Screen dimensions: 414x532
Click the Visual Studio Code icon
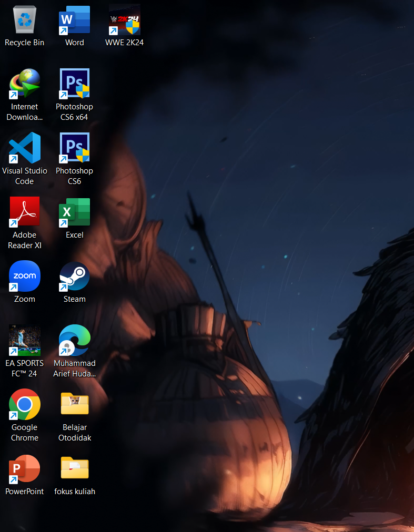(x=25, y=148)
